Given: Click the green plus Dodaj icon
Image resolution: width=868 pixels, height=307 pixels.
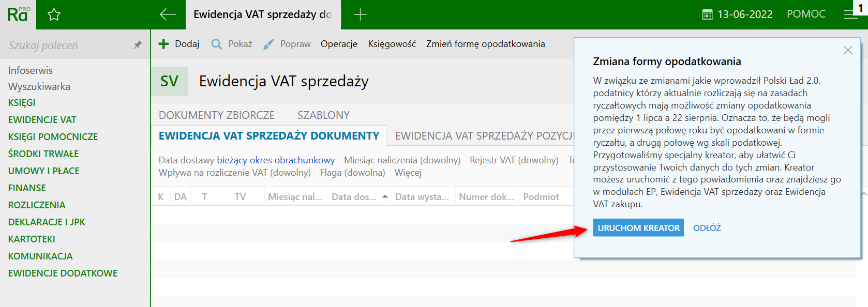Looking at the screenshot, I should click(x=163, y=44).
